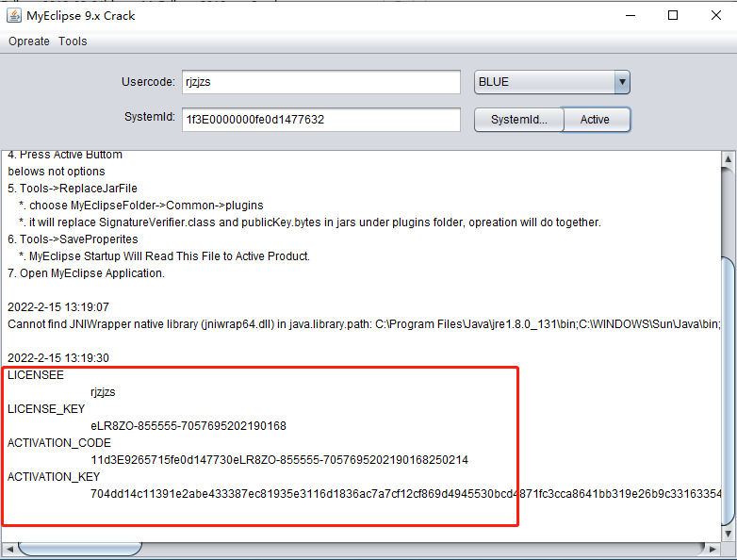Click the timestamp 2022-2-15 13:19:07
The width and height of the screenshot is (737, 560).
[x=58, y=307]
